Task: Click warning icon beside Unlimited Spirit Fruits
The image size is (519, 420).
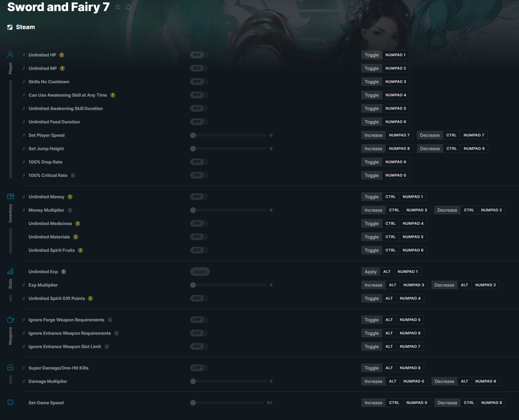Action: (81, 250)
